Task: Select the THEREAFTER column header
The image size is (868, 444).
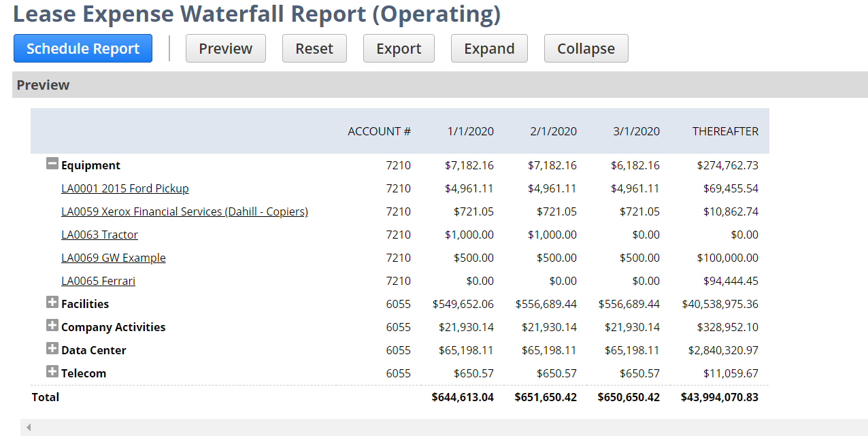Action: pyautogui.click(x=725, y=131)
